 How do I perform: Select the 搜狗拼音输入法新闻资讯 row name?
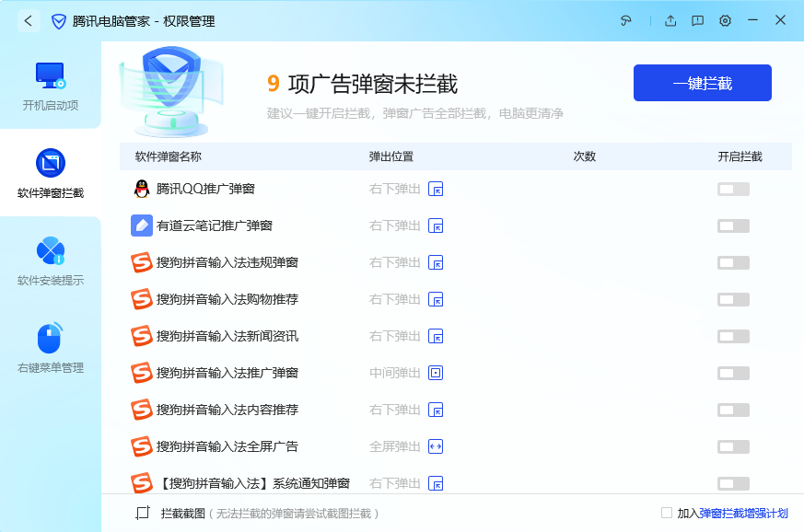point(227,336)
